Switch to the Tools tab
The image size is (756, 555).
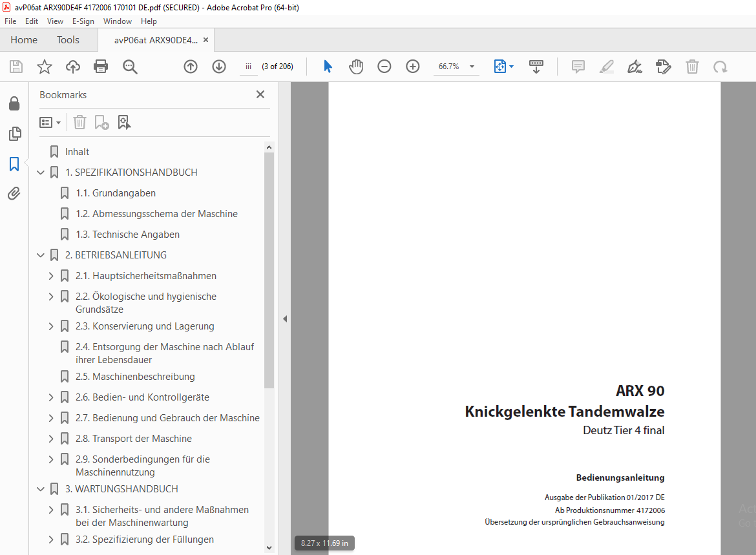point(68,40)
